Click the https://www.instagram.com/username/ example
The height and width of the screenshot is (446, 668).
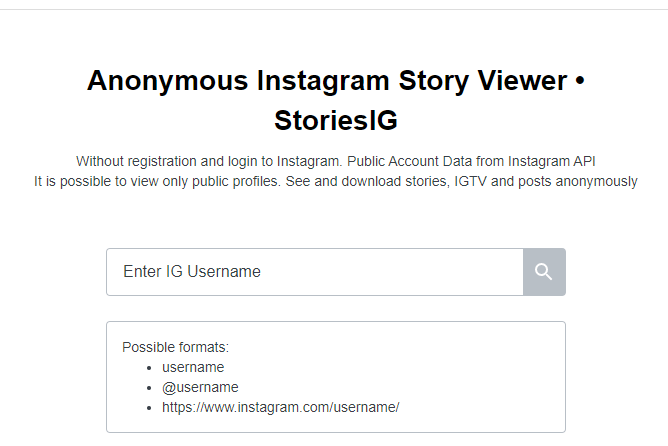[x=281, y=407]
